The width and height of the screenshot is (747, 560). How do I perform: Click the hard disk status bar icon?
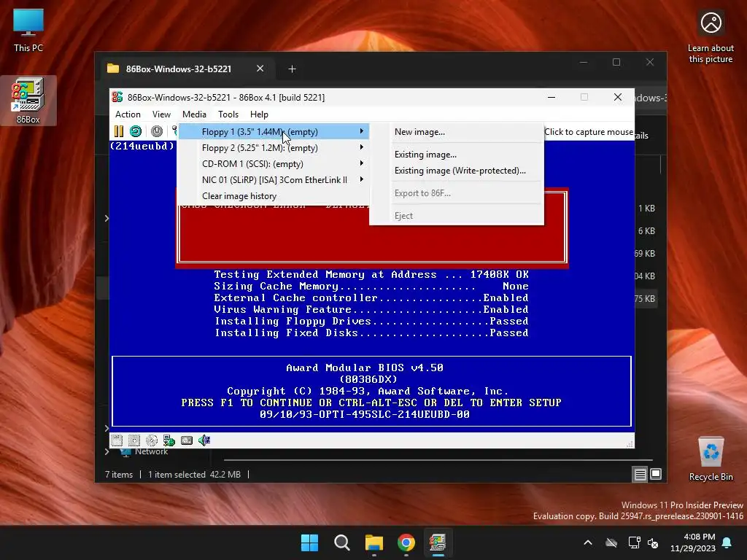pos(187,440)
